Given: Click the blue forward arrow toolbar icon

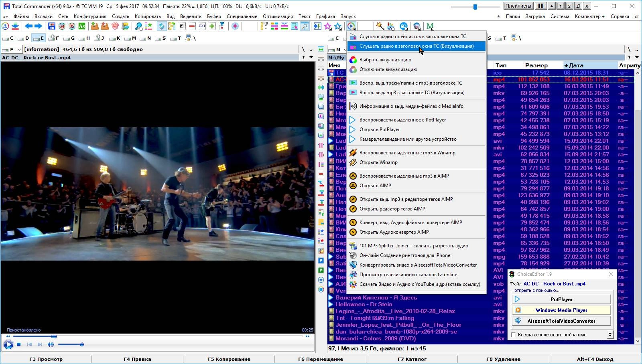Looking at the screenshot, I should tap(39, 26).
